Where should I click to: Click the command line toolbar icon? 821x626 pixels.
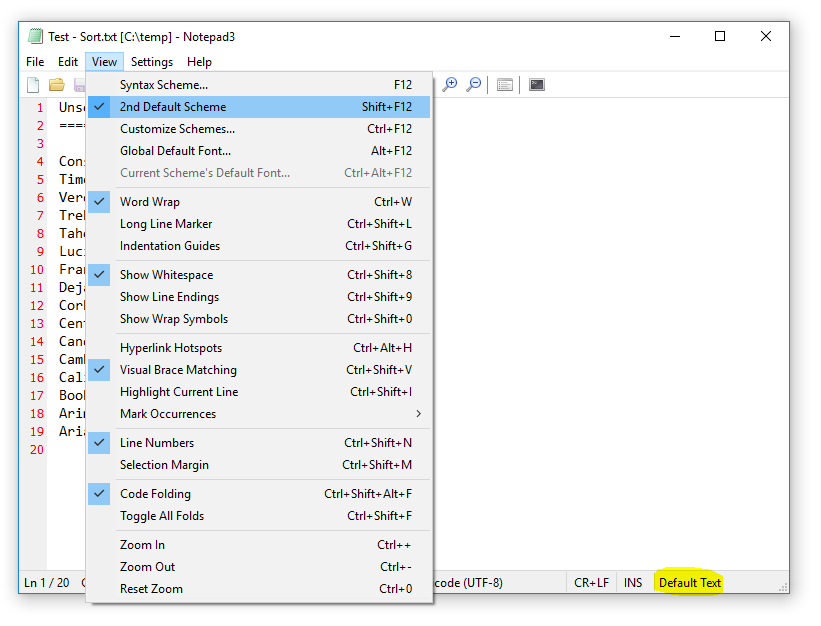pyautogui.click(x=537, y=85)
